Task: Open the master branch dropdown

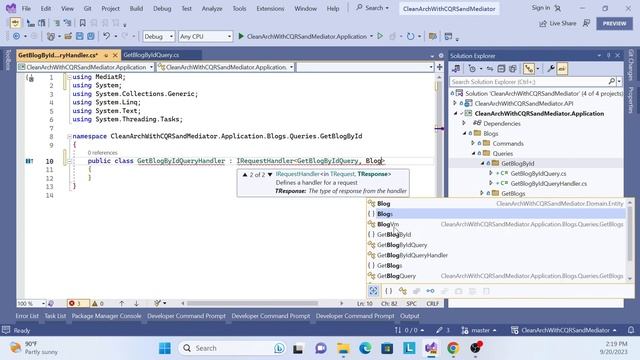Action: [x=479, y=330]
